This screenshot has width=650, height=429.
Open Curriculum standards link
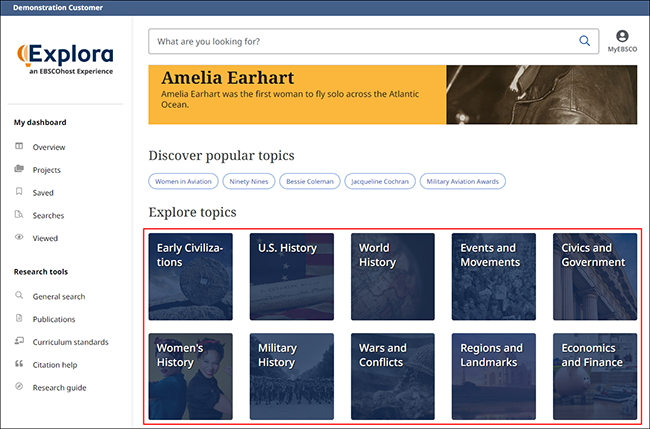click(70, 342)
